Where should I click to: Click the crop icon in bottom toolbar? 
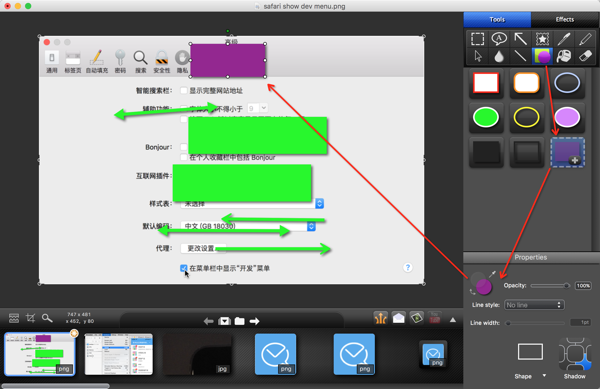[x=30, y=318]
